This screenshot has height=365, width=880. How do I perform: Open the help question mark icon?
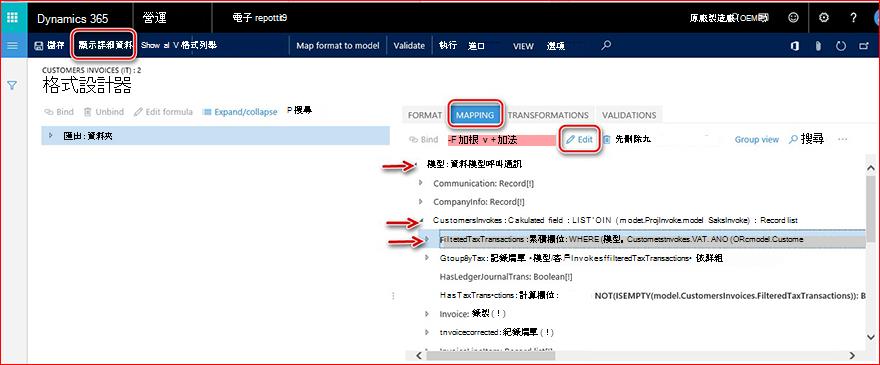(x=853, y=17)
